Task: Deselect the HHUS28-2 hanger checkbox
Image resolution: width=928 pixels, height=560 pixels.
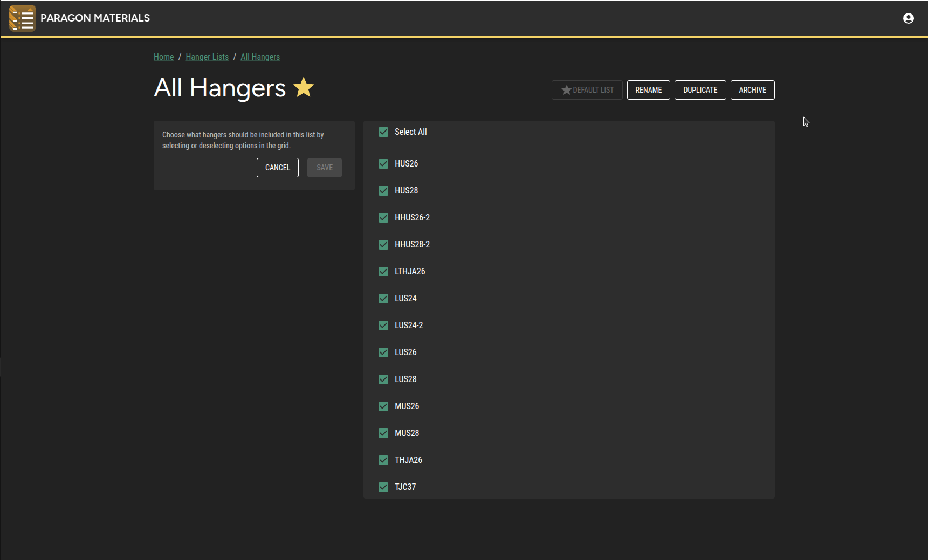Action: (x=383, y=245)
